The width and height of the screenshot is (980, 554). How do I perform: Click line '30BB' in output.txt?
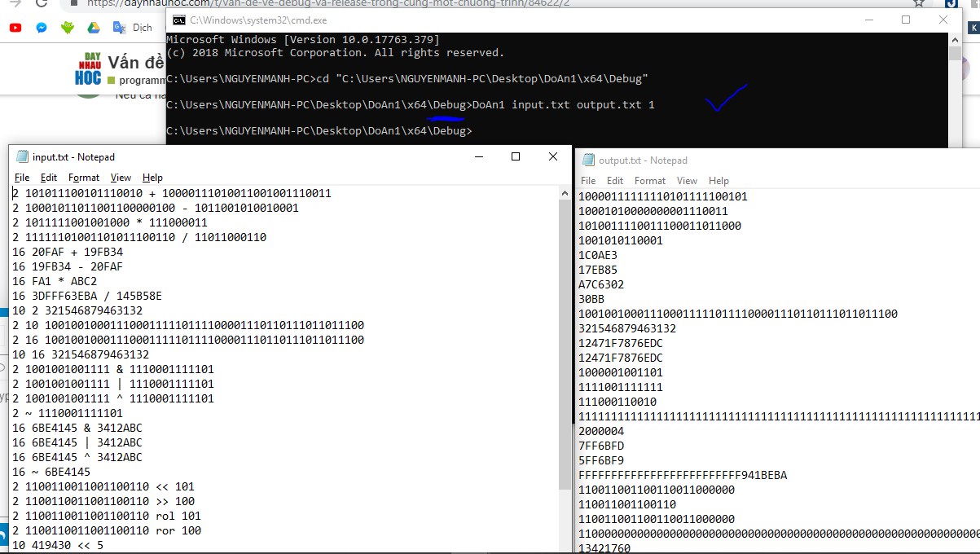click(x=591, y=300)
